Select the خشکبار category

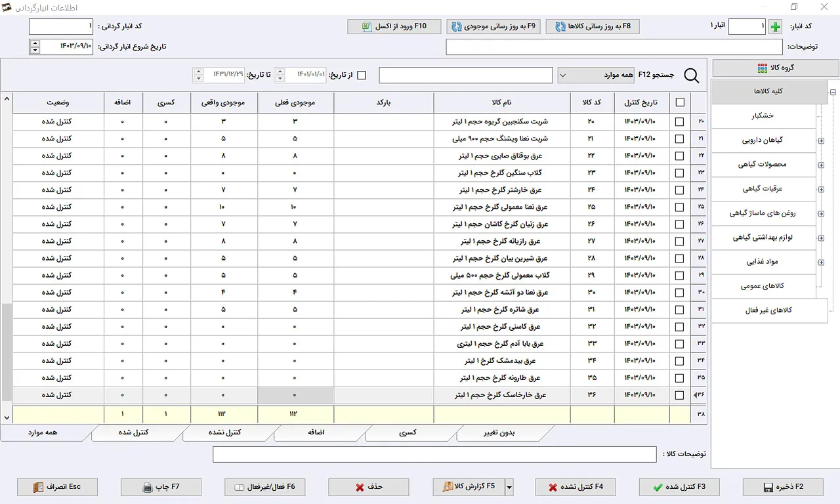point(764,116)
